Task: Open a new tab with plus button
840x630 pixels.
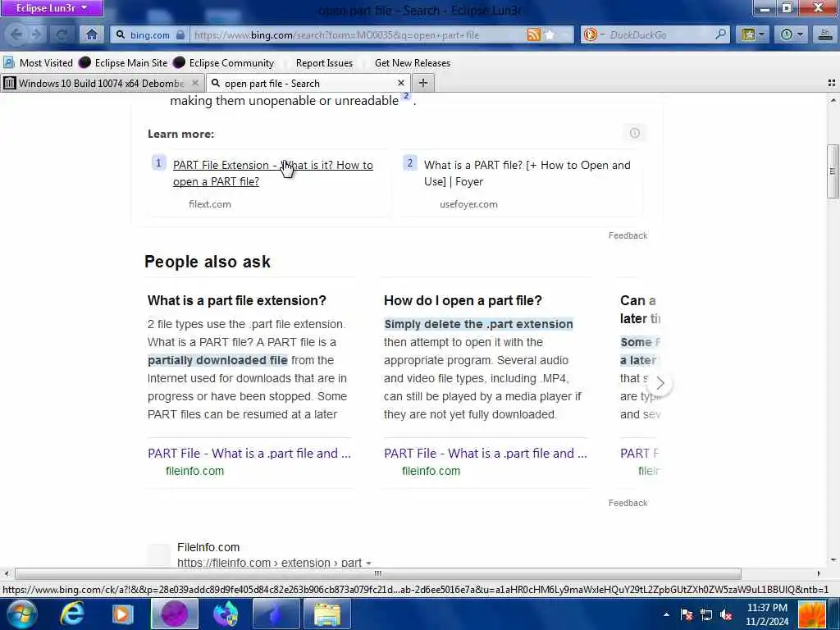Action: tap(423, 83)
